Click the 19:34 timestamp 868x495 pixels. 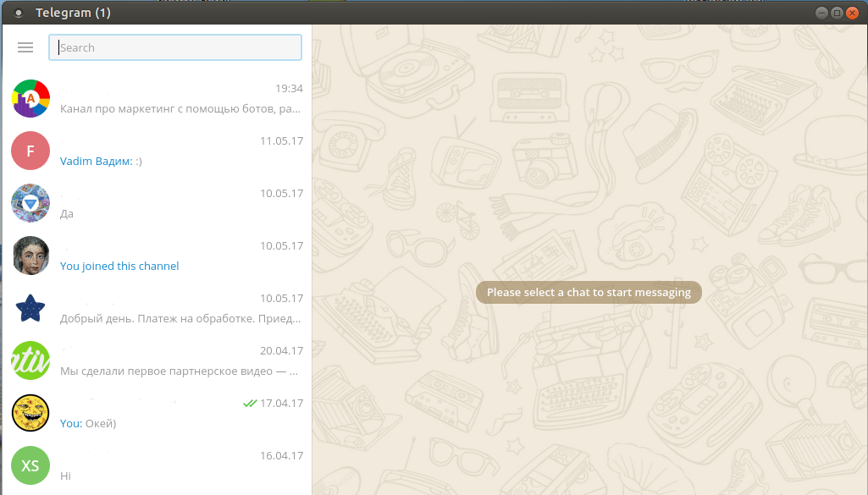pos(290,88)
